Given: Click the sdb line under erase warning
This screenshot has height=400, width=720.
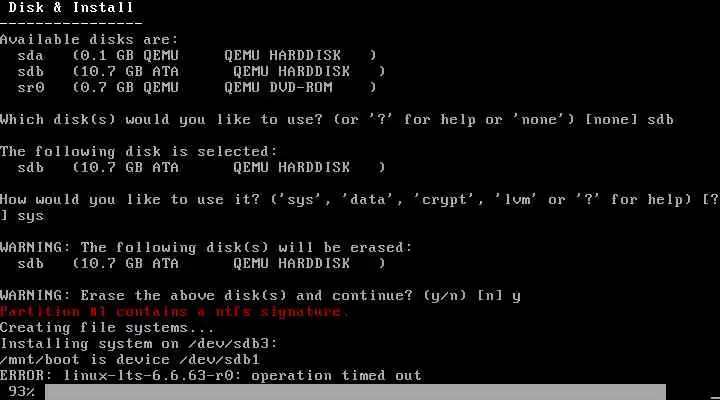Looking at the screenshot, I should click(201, 263).
